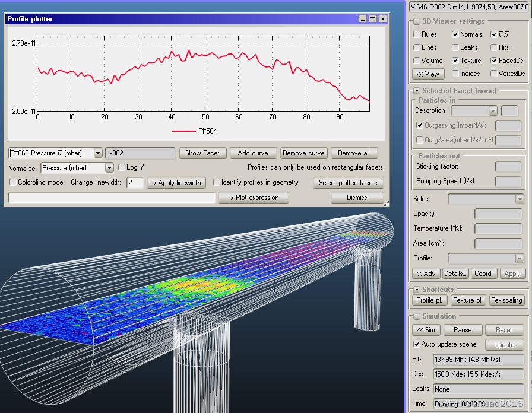Click the 1-862 facet range field

(140, 153)
